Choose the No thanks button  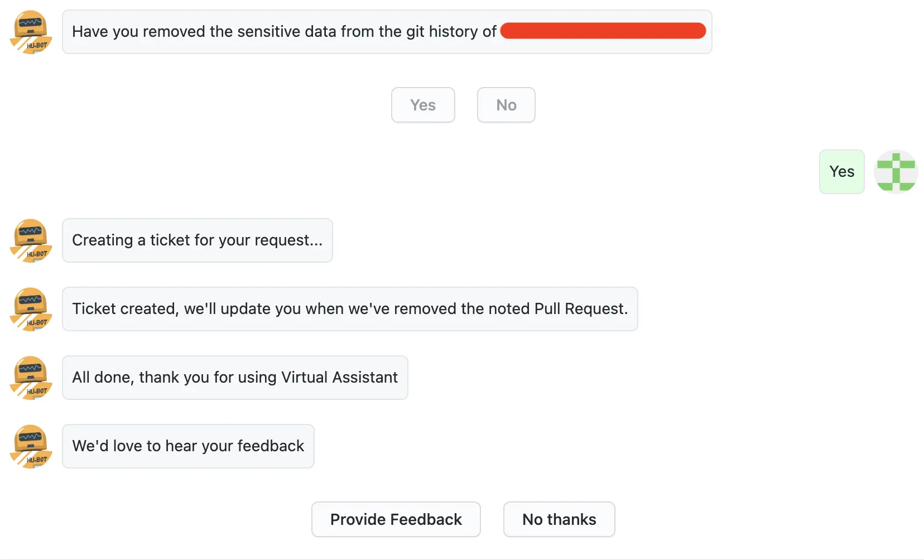pyautogui.click(x=559, y=519)
